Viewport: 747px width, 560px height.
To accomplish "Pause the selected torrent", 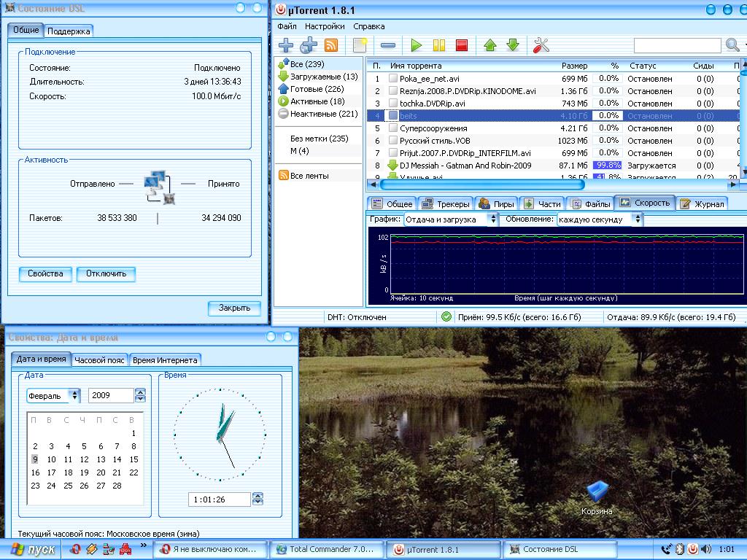I will [x=438, y=45].
